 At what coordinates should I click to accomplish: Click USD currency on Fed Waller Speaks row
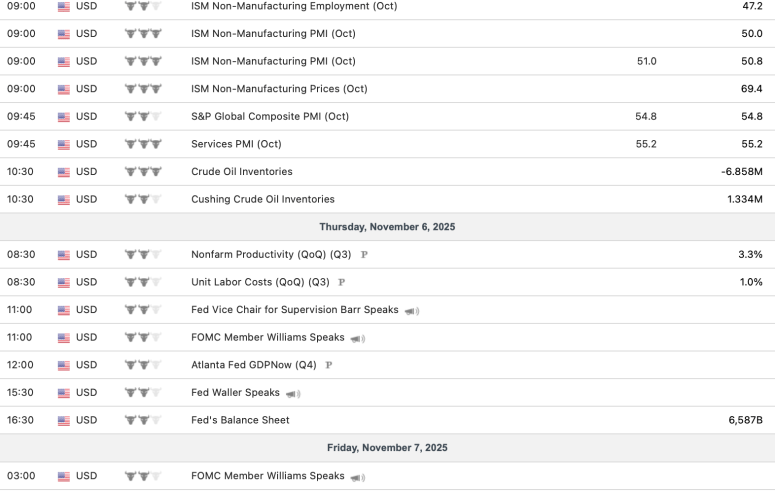(86, 393)
